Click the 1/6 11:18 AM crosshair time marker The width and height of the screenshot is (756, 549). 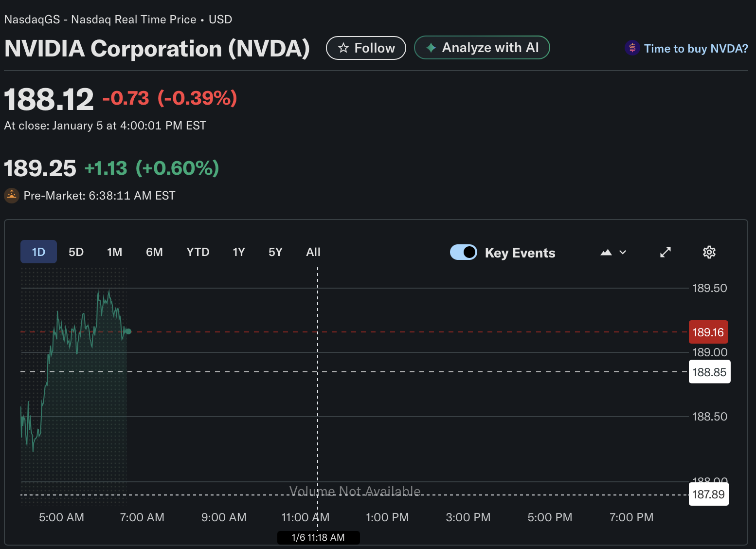[x=318, y=537]
